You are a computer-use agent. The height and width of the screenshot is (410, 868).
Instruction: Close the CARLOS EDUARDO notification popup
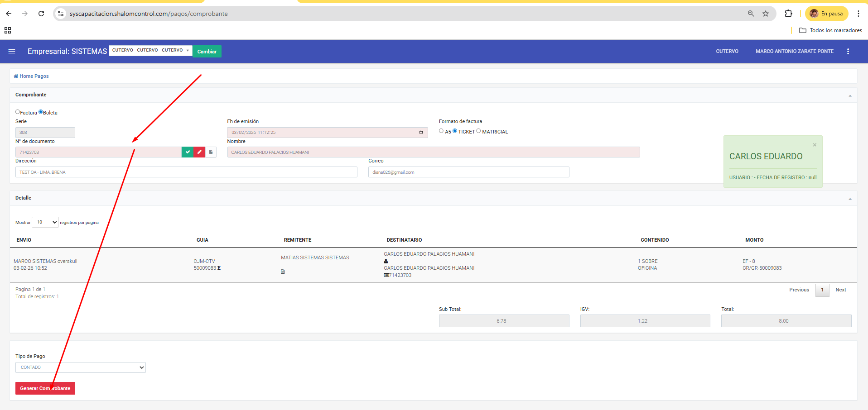(815, 145)
